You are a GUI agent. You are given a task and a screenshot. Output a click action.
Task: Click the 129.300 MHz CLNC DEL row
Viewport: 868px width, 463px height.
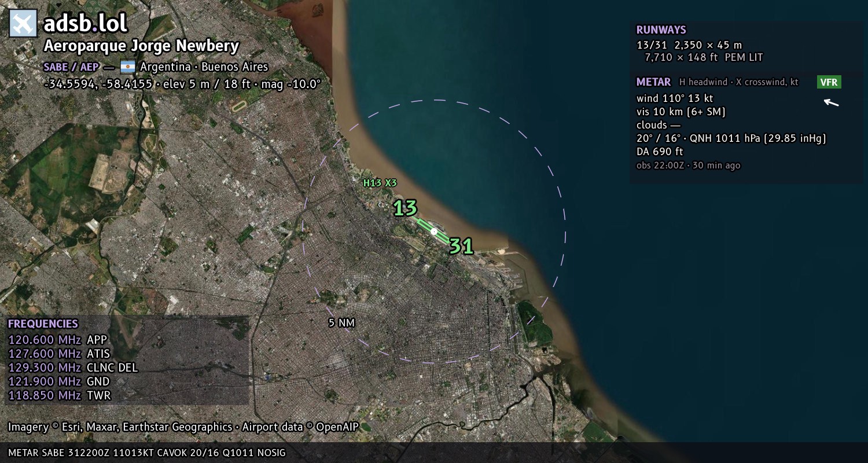[73, 368]
